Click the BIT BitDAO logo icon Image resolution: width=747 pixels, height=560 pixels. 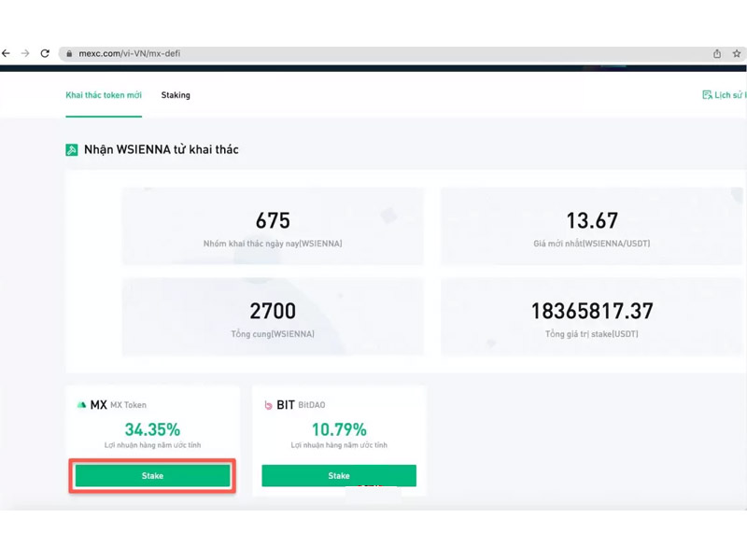click(268, 405)
